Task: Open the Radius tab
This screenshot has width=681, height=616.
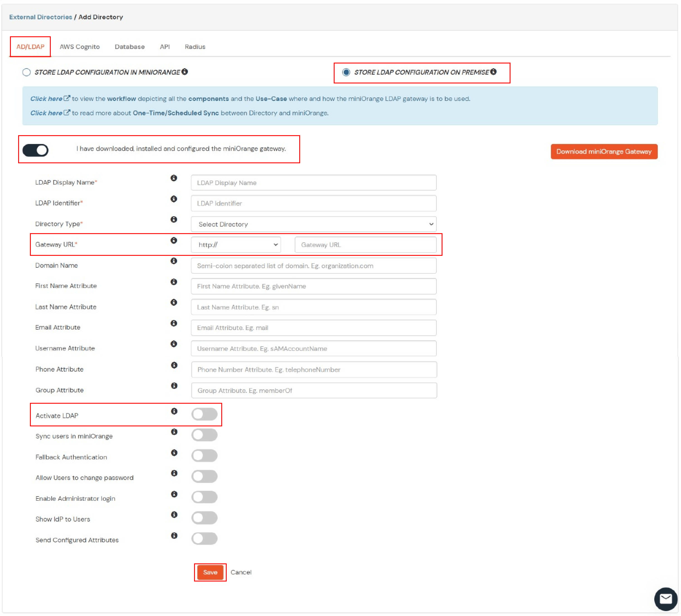Action: point(195,47)
